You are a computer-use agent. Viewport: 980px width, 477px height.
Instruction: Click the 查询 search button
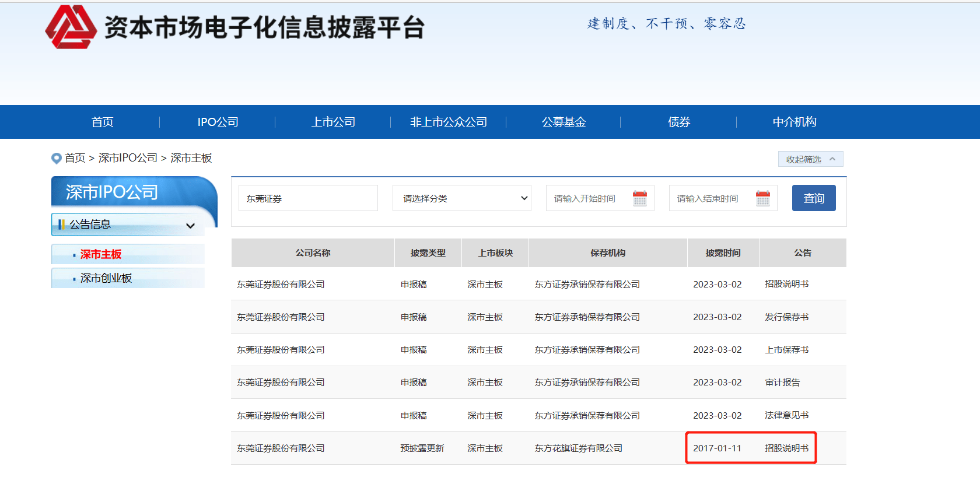click(814, 198)
